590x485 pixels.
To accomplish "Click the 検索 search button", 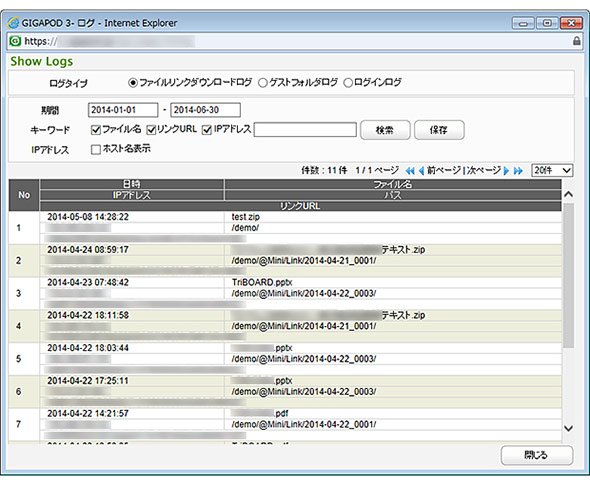I will [385, 130].
